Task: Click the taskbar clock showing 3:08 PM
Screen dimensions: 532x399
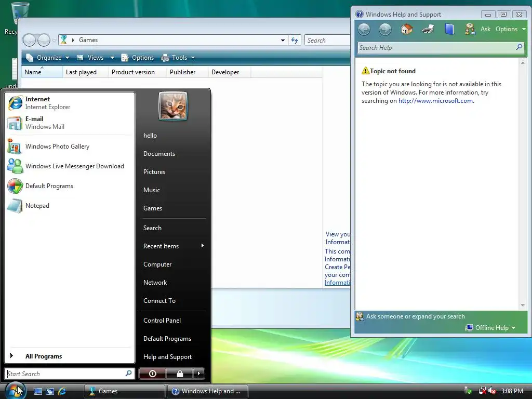Action: point(512,391)
